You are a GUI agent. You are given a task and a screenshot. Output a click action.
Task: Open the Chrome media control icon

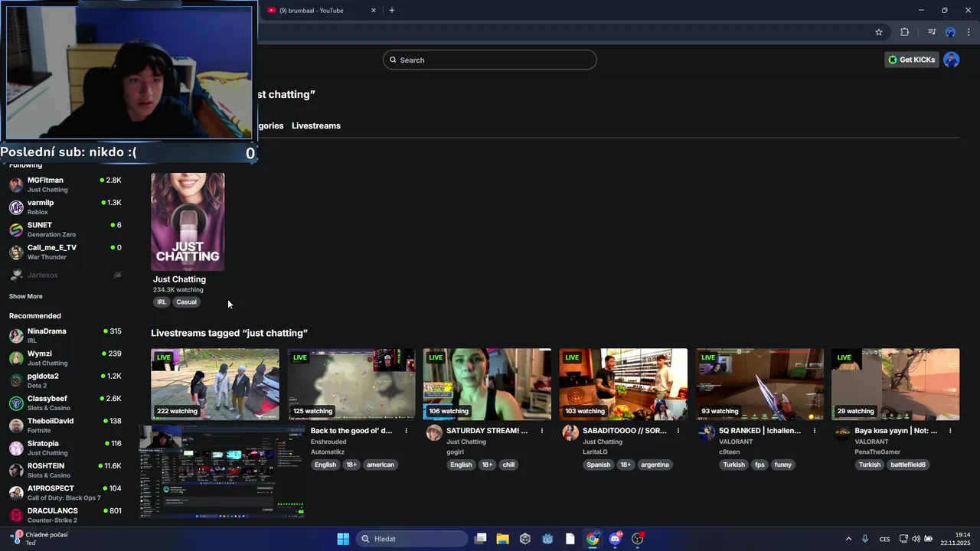(932, 32)
